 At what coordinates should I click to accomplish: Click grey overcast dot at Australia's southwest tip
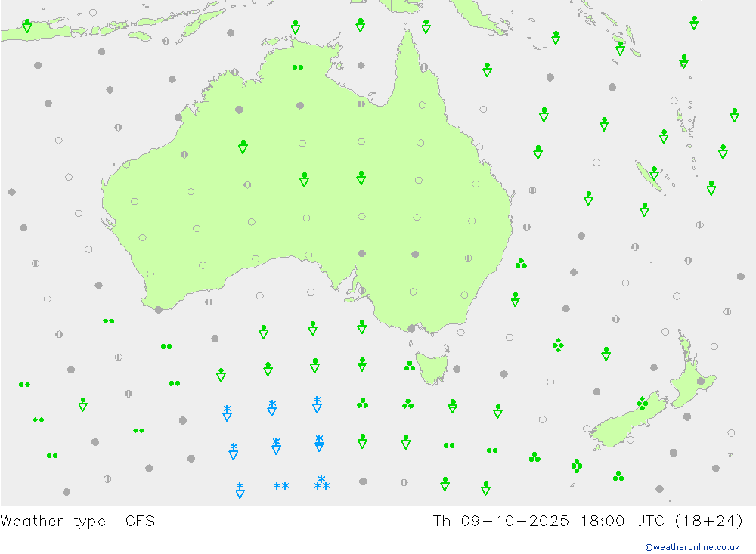pos(159,310)
